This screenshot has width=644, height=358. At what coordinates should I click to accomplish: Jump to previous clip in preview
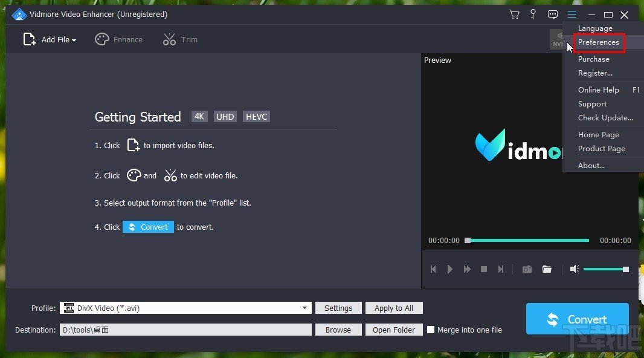(433, 269)
